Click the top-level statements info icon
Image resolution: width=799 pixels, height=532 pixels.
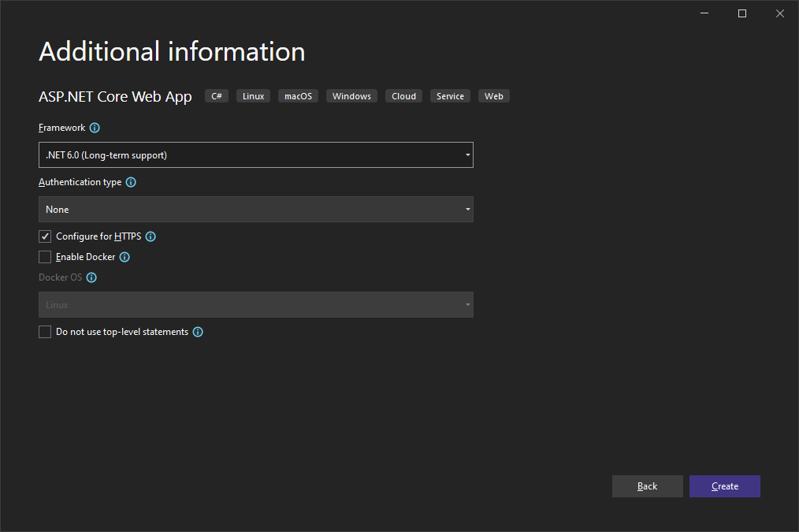tap(199, 333)
